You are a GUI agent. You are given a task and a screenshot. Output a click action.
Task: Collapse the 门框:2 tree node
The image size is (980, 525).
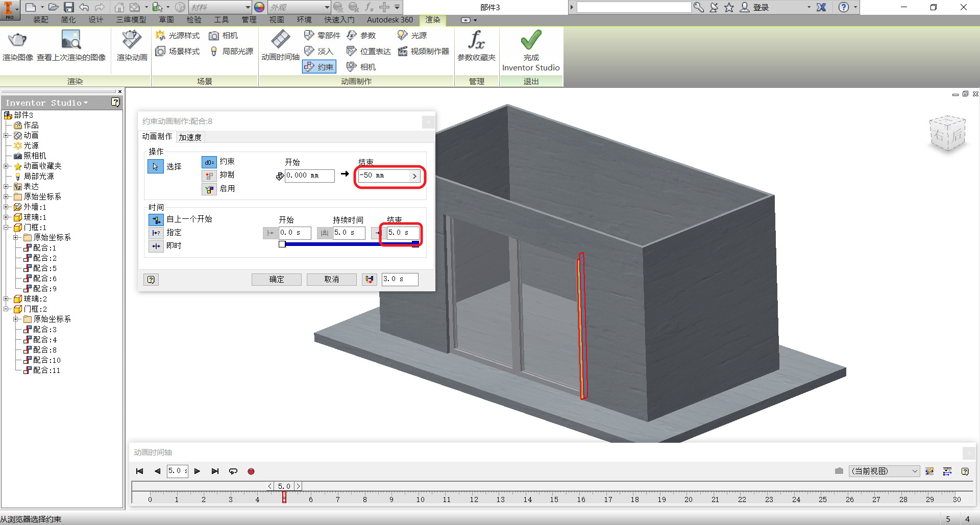6,309
